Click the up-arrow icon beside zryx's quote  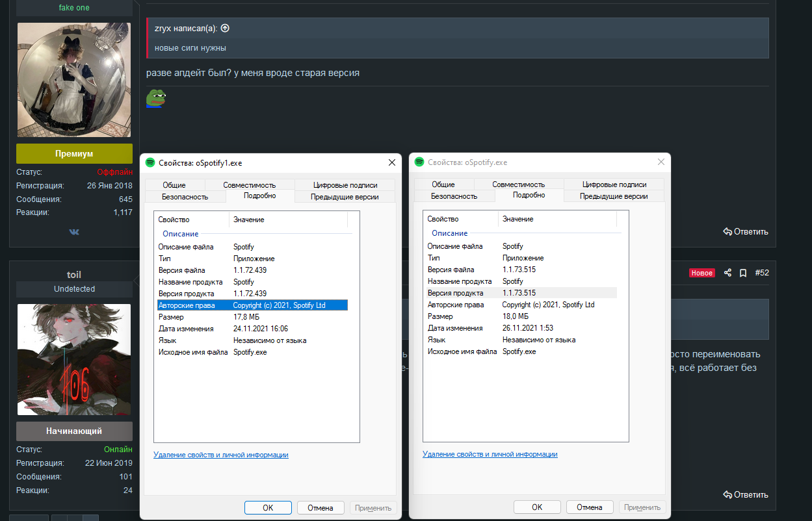point(225,28)
